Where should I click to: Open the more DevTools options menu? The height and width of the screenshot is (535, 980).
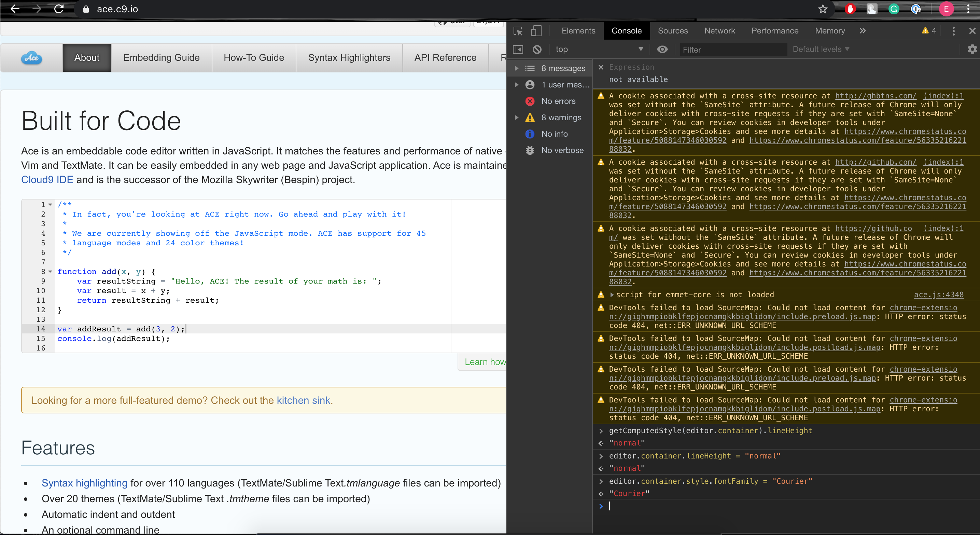[x=953, y=31]
